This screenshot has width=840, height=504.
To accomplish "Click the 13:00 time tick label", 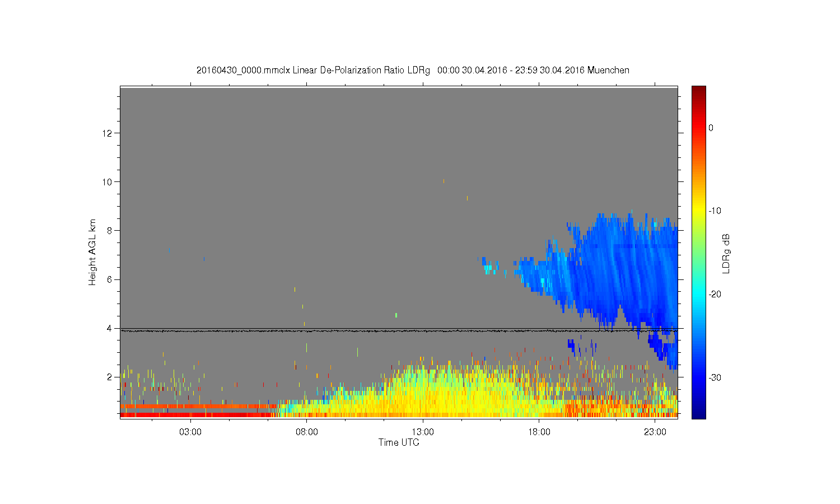I will [x=423, y=432].
